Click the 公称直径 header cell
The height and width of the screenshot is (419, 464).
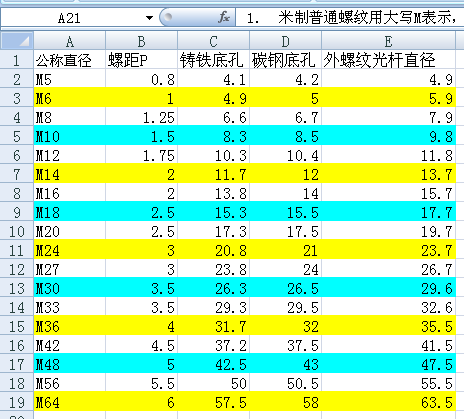pos(69,60)
